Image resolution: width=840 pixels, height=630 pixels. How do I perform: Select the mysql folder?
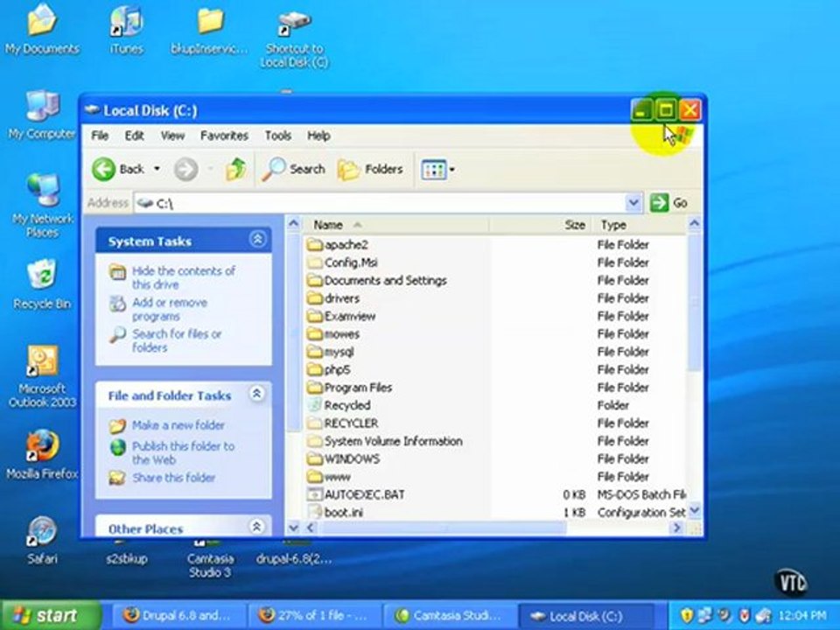pyautogui.click(x=331, y=352)
